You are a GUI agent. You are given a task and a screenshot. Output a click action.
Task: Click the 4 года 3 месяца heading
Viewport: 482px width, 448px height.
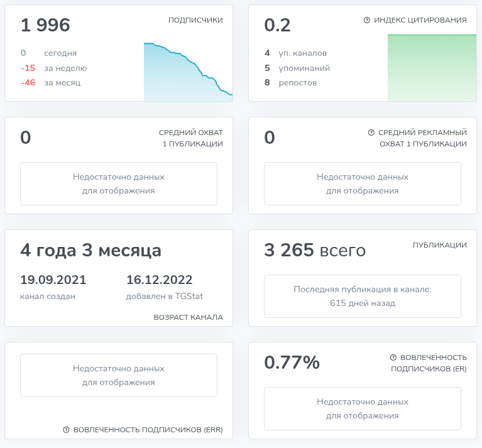click(x=91, y=251)
